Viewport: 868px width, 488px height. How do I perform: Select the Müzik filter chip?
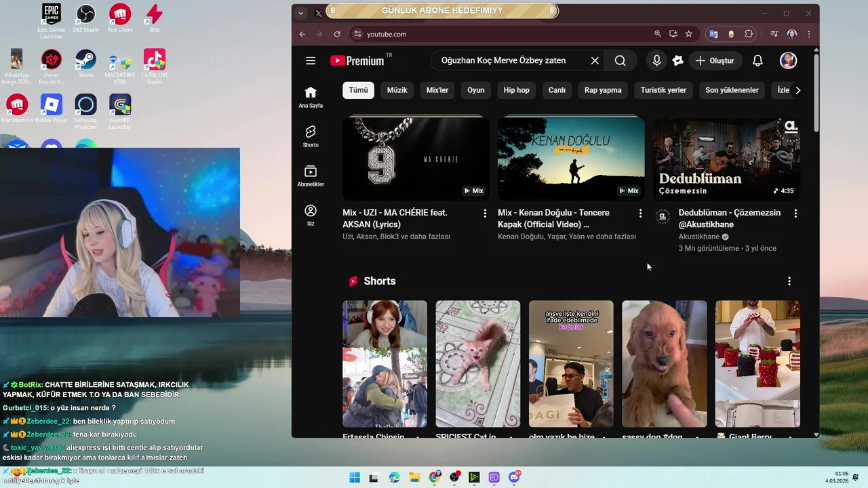click(397, 90)
